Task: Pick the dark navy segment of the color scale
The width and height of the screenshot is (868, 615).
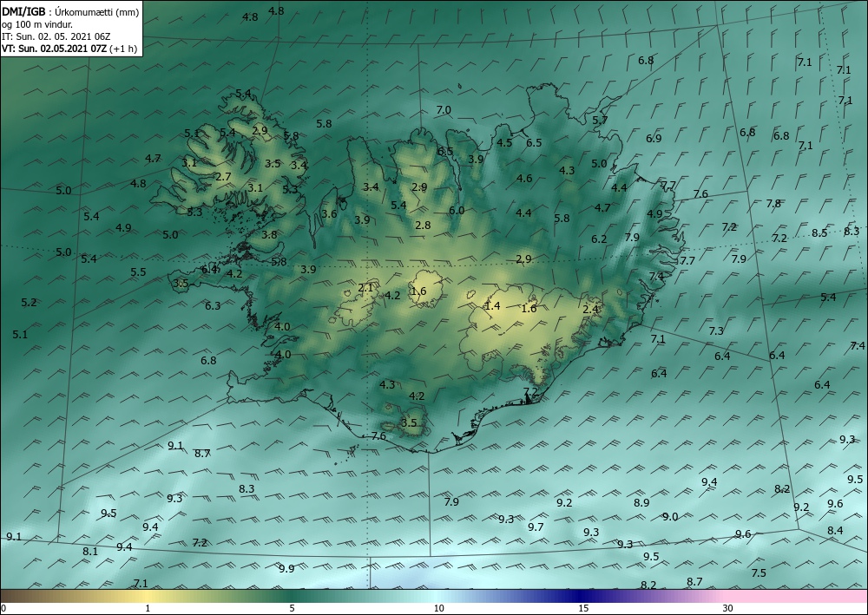Action: (579, 596)
